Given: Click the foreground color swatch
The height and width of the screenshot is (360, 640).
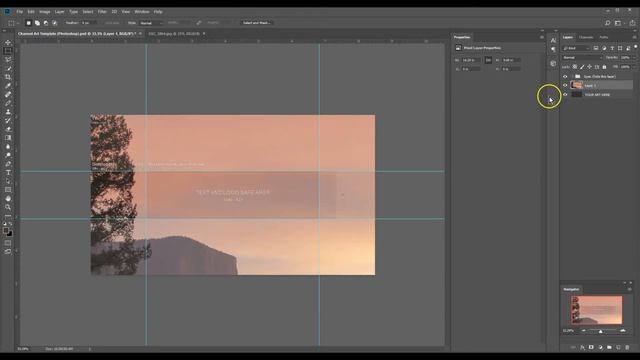Looking at the screenshot, I should pyautogui.click(x=6, y=231).
